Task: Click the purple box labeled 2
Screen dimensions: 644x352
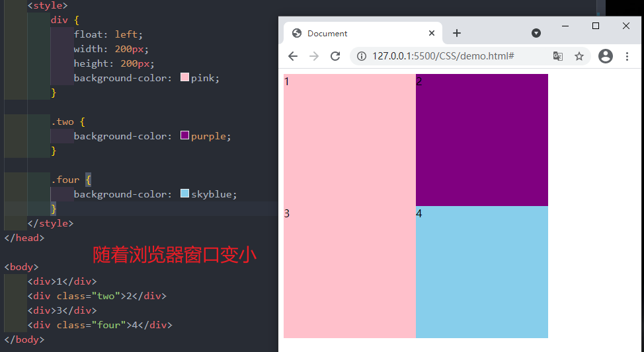Action: pyautogui.click(x=481, y=140)
